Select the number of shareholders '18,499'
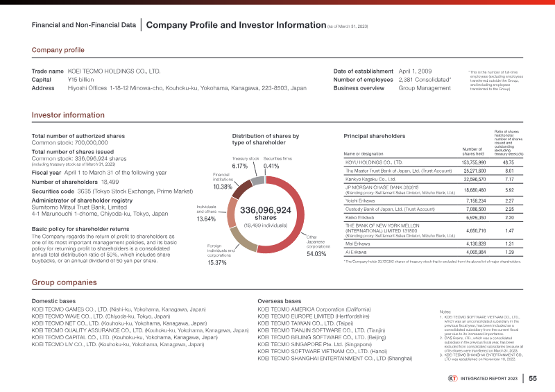 (110, 182)
